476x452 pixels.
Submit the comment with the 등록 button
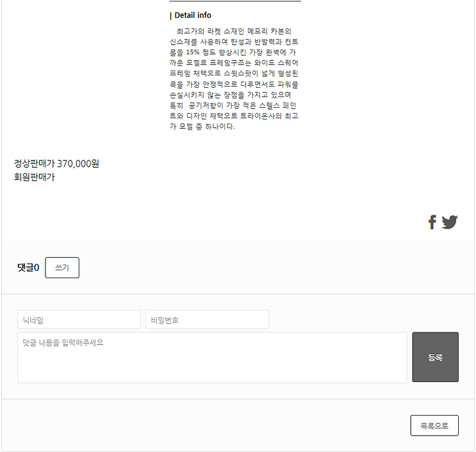(x=435, y=357)
